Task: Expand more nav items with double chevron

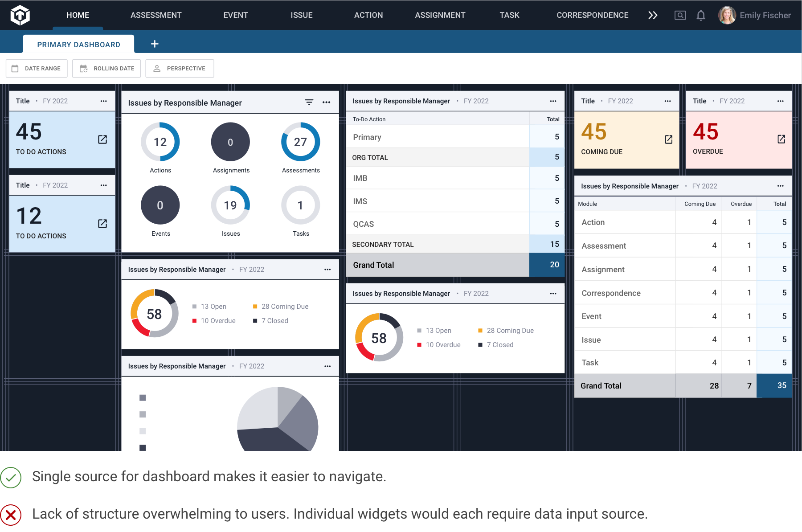Action: click(653, 15)
